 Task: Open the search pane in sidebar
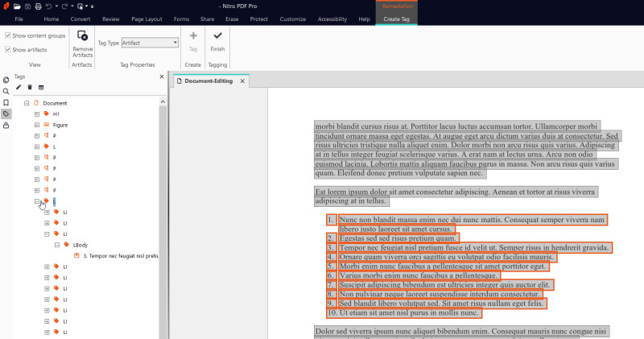point(6,92)
